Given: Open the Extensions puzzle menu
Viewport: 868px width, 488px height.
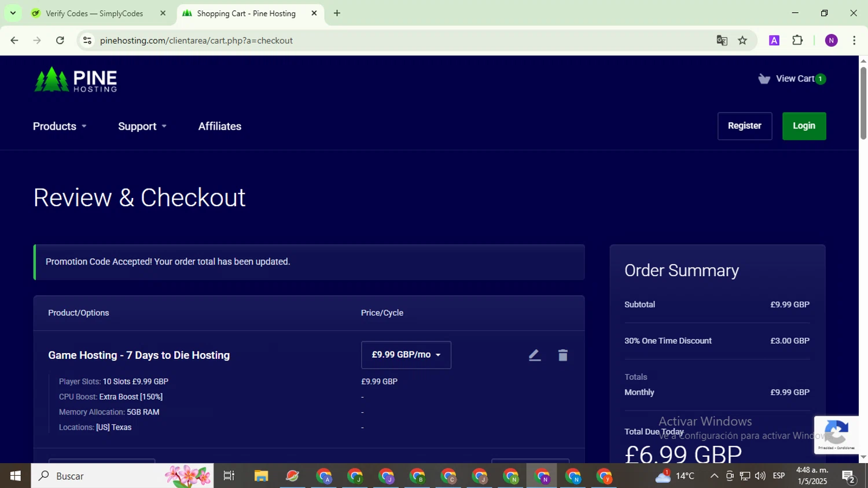Looking at the screenshot, I should click(x=797, y=41).
